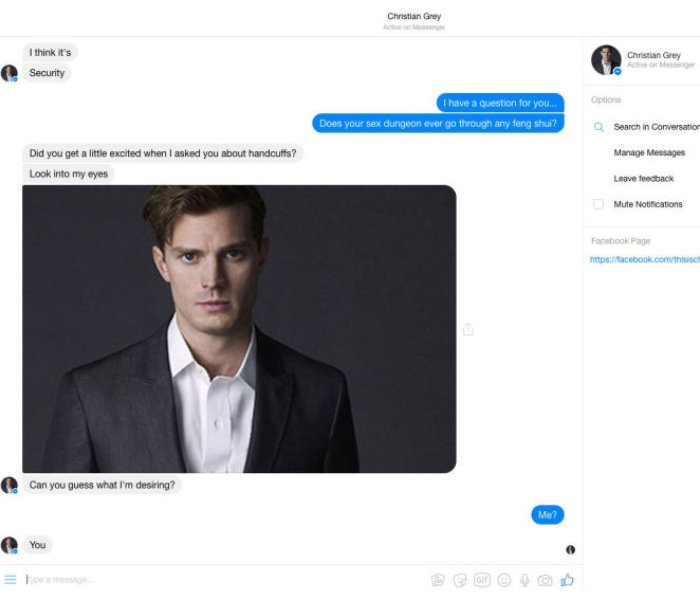Select Search in Conversation
The width and height of the screenshot is (700, 600).
[656, 127]
